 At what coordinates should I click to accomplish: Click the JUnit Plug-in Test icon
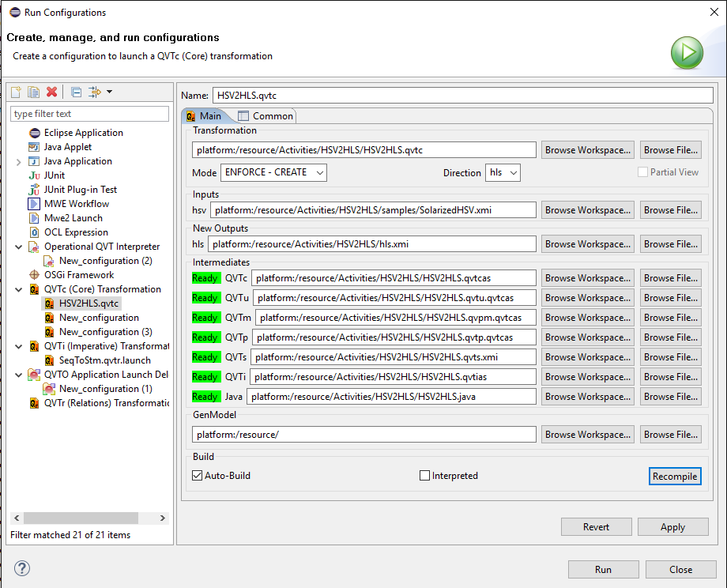(34, 190)
